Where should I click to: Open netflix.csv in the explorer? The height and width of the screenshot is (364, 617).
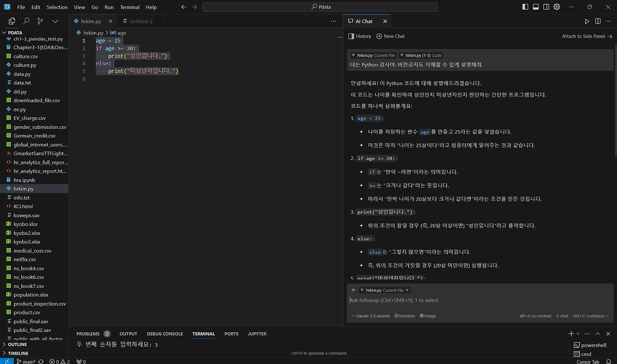[34, 259]
